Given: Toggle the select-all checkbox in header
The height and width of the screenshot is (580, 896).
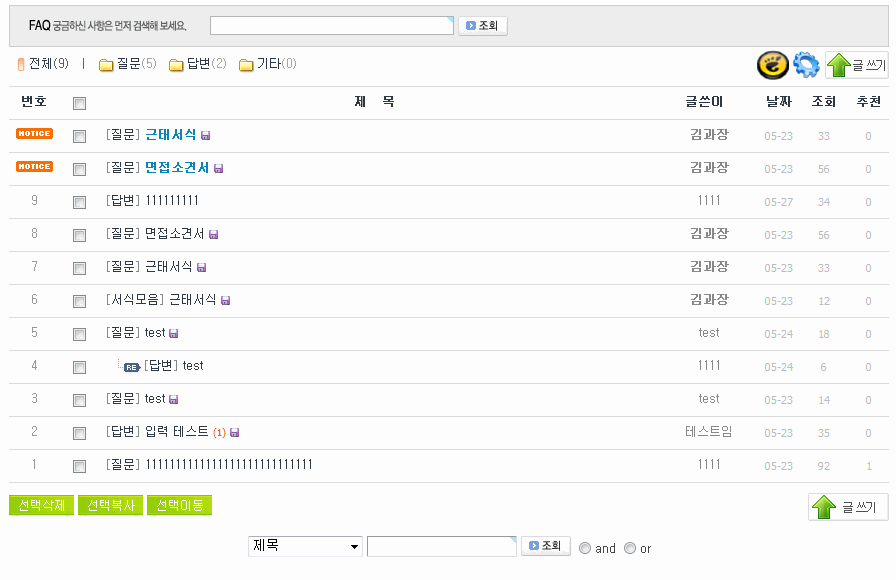Looking at the screenshot, I should (x=80, y=103).
